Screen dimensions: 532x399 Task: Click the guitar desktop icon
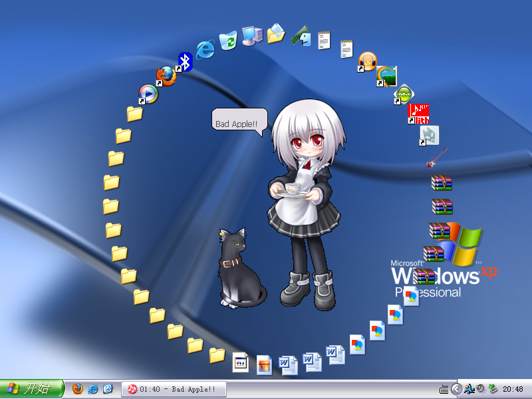[437, 158]
